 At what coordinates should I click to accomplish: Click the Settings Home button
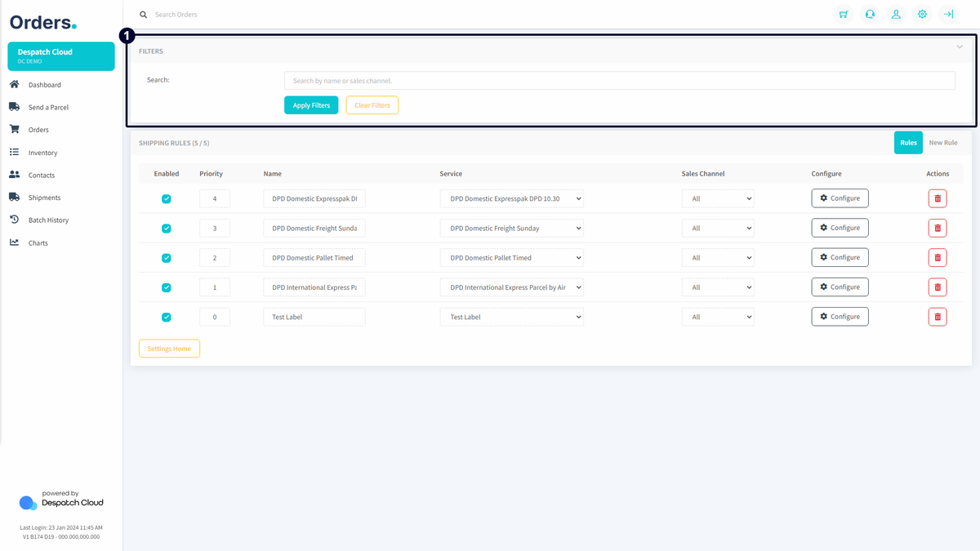169,349
